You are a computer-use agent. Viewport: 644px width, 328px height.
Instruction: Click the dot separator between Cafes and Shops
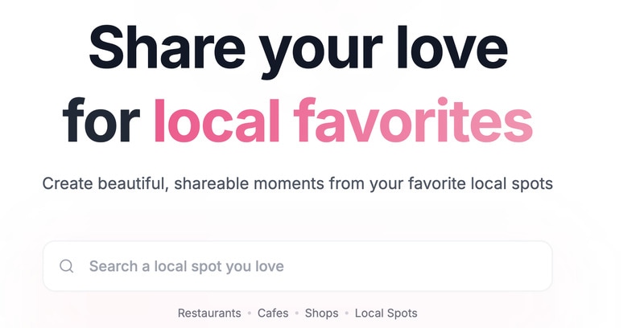(297, 314)
